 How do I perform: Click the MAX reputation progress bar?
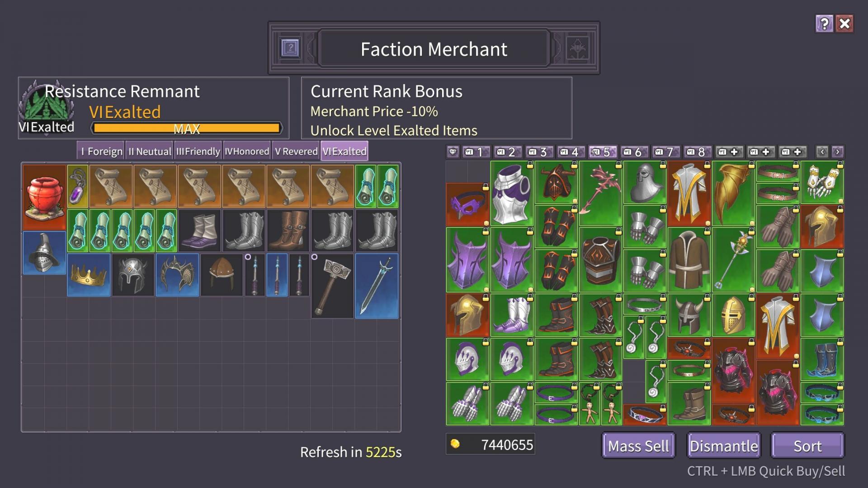pos(187,128)
